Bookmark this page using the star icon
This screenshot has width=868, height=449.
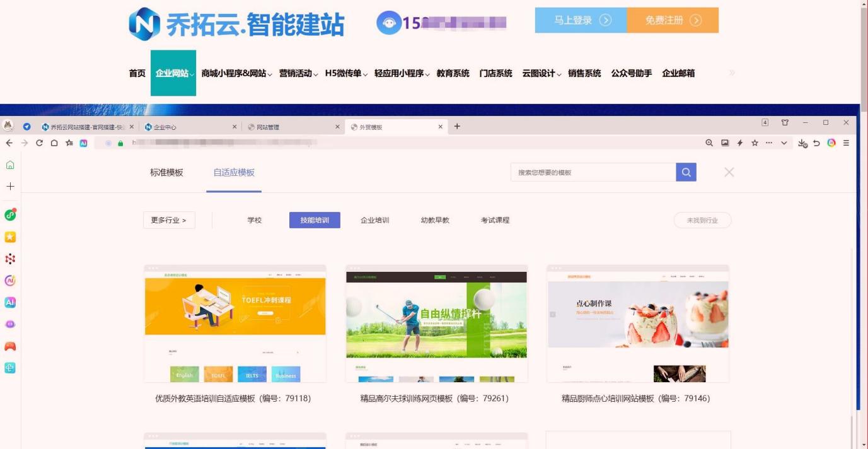[x=755, y=143]
